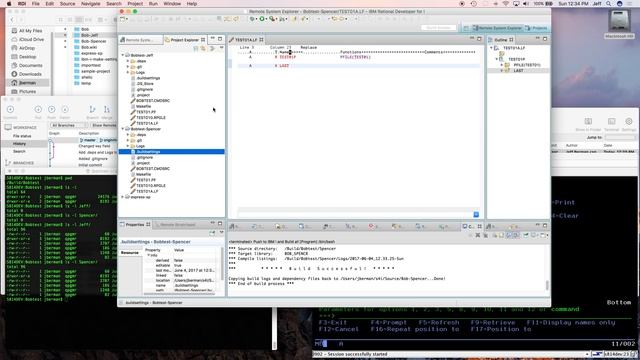This screenshot has width=640, height=360.
Task: Switch to Remote Systems tab
Action: pyautogui.click(x=140, y=40)
